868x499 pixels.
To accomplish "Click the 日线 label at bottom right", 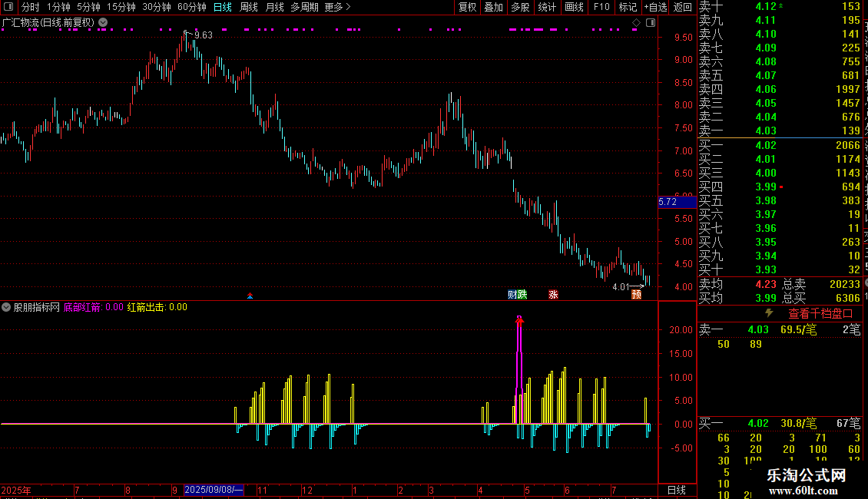I will pyautogui.click(x=677, y=490).
